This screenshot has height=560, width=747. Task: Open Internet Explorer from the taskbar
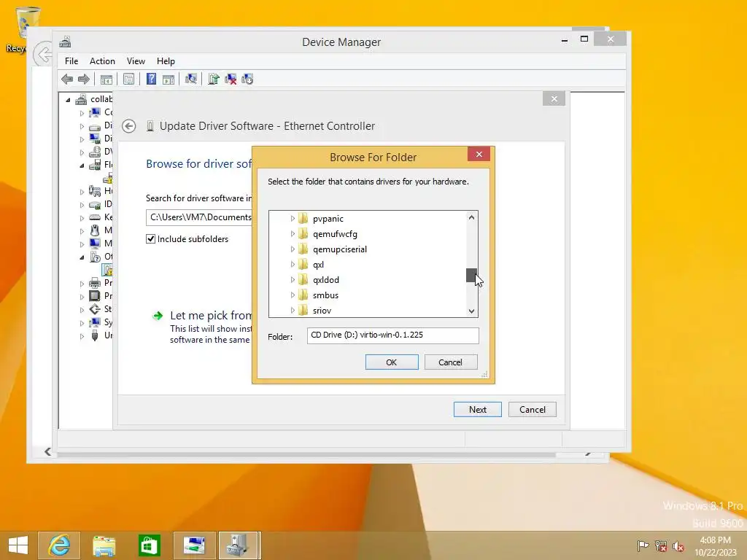[59, 545]
